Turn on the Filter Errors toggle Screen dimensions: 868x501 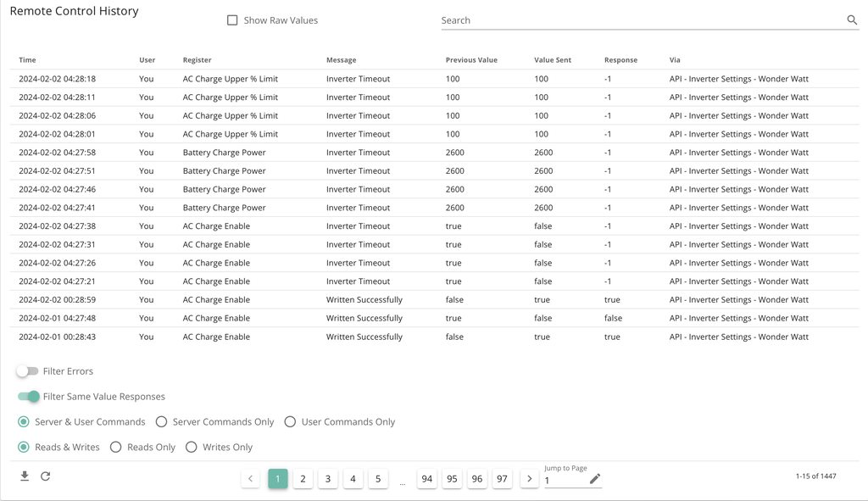(28, 371)
